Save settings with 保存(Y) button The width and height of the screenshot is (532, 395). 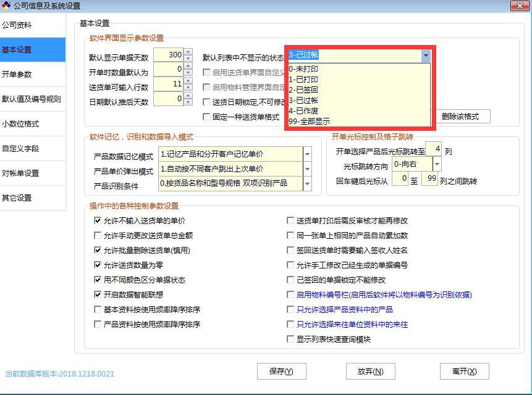[x=281, y=372]
